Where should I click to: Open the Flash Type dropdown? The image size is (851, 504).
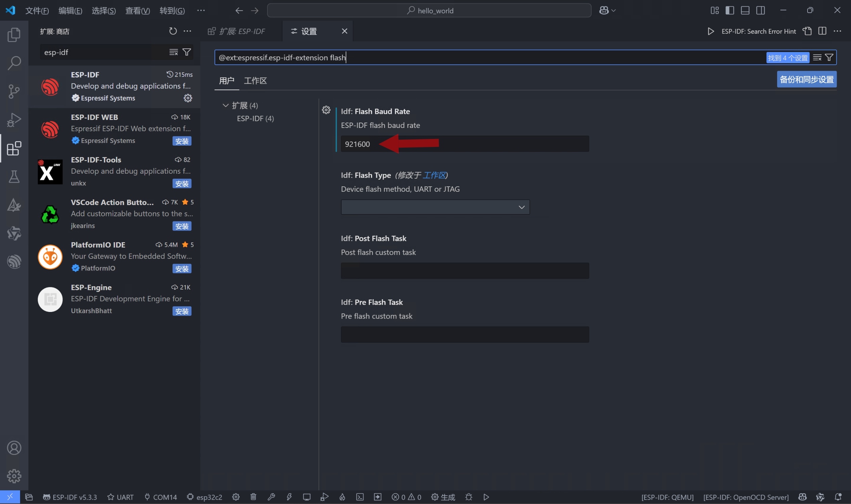pos(435,207)
